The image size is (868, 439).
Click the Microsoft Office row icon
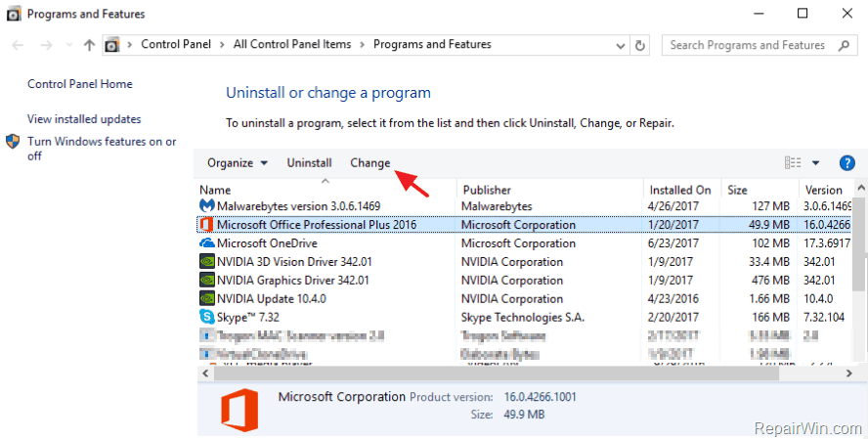206,224
